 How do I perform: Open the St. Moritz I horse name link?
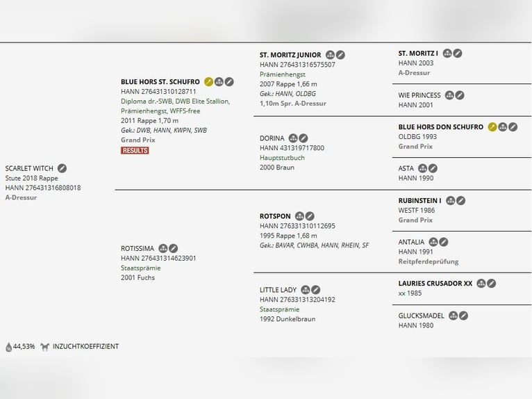(x=418, y=54)
